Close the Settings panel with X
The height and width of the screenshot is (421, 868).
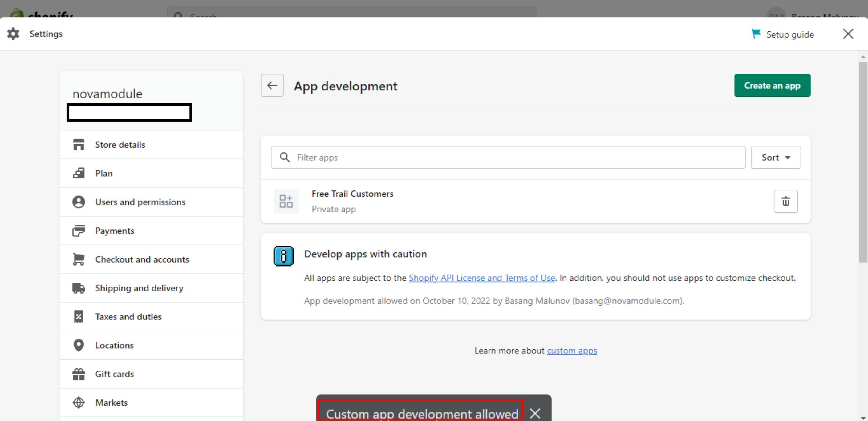(x=848, y=34)
